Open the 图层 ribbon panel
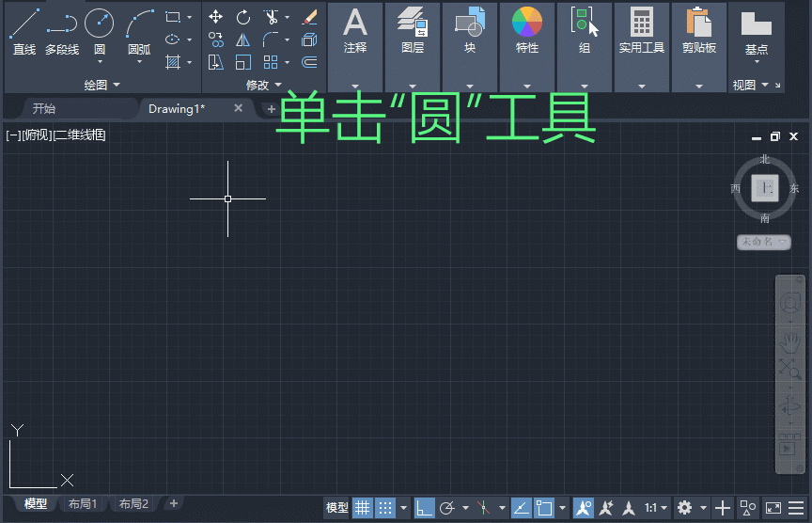The height and width of the screenshot is (523, 812). coord(413,47)
